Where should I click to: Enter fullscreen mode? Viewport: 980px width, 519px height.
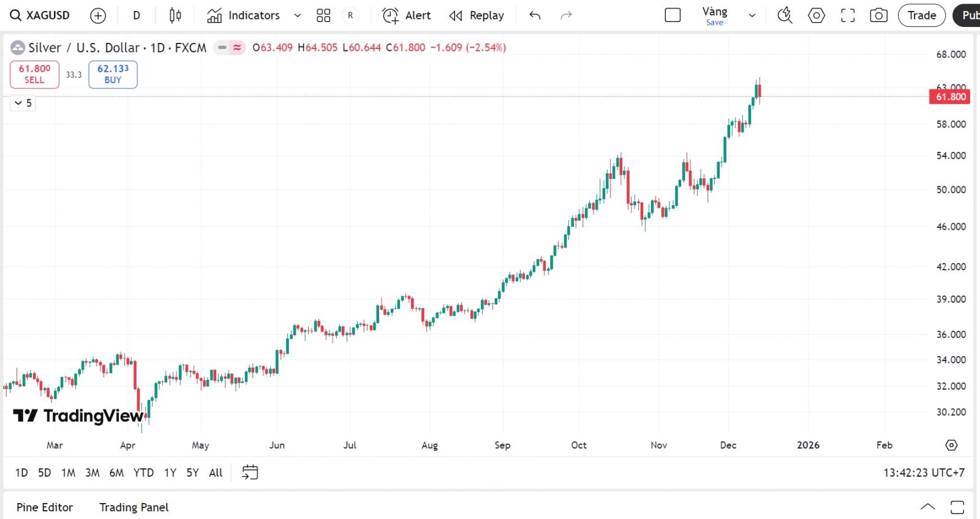tap(848, 15)
